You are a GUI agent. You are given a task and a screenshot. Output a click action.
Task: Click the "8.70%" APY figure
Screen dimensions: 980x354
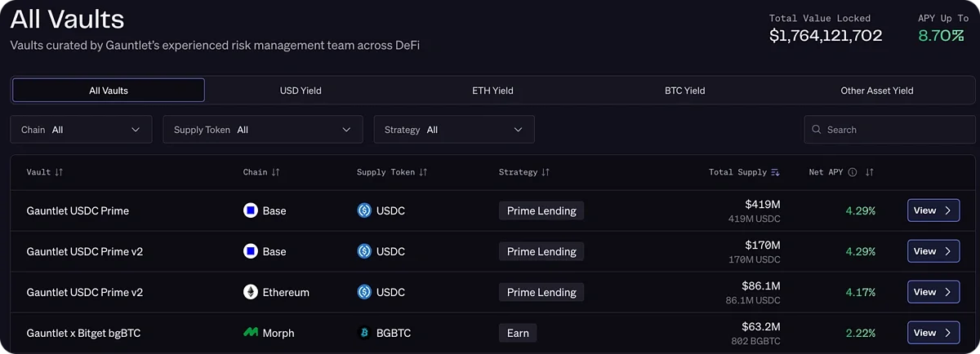coord(941,35)
